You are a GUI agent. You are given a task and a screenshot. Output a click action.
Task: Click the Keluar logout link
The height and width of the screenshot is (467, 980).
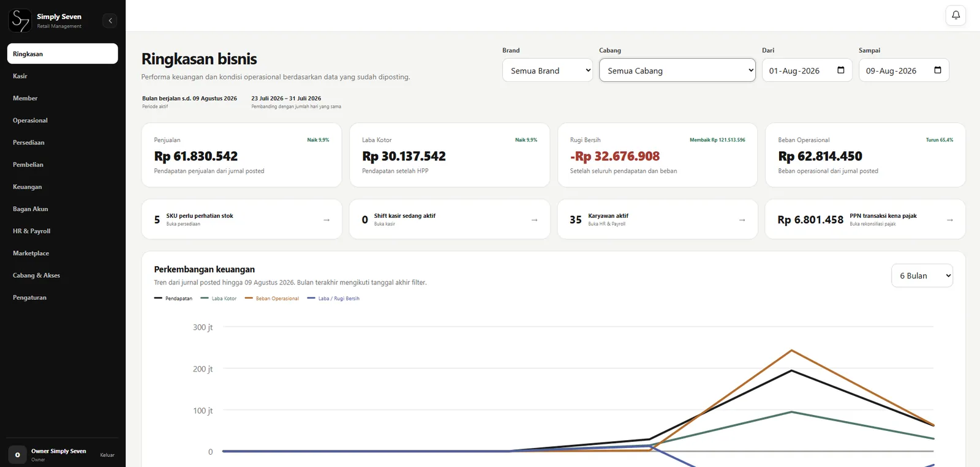[107, 455]
